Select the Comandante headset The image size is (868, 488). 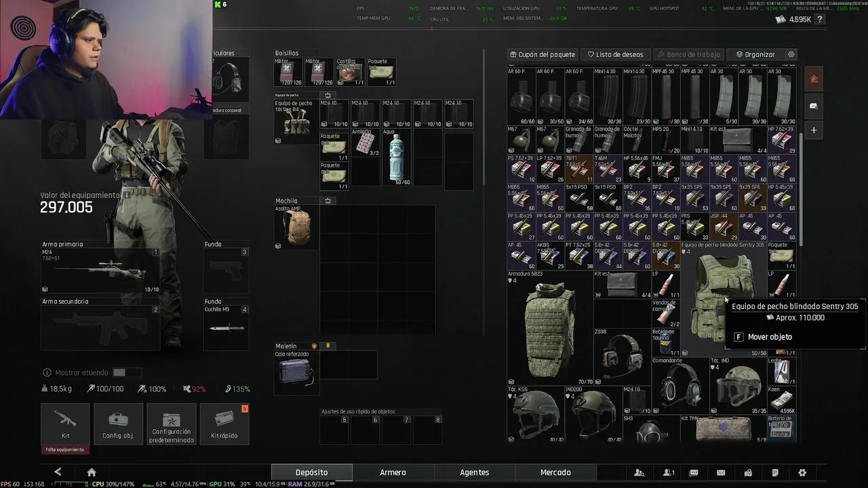pos(679,386)
